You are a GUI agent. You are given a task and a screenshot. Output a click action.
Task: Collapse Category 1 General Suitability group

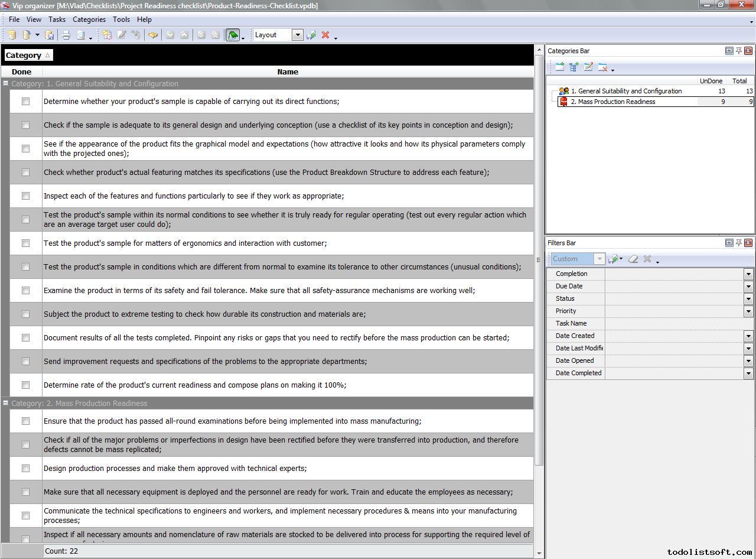(5, 84)
